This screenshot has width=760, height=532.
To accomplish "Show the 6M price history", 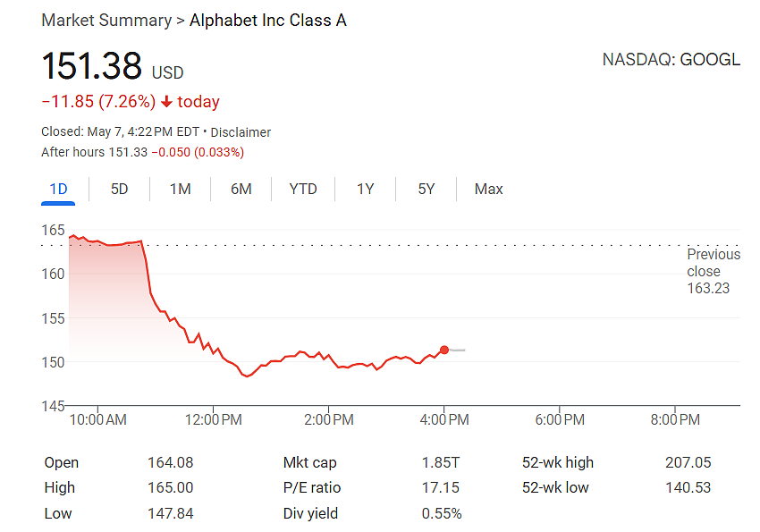I will point(241,189).
